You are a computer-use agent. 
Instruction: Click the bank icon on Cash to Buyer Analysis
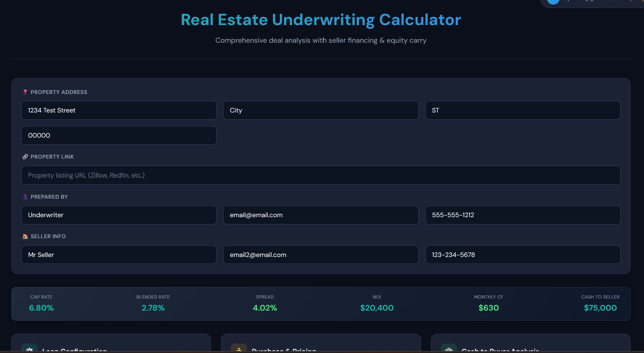click(x=449, y=349)
